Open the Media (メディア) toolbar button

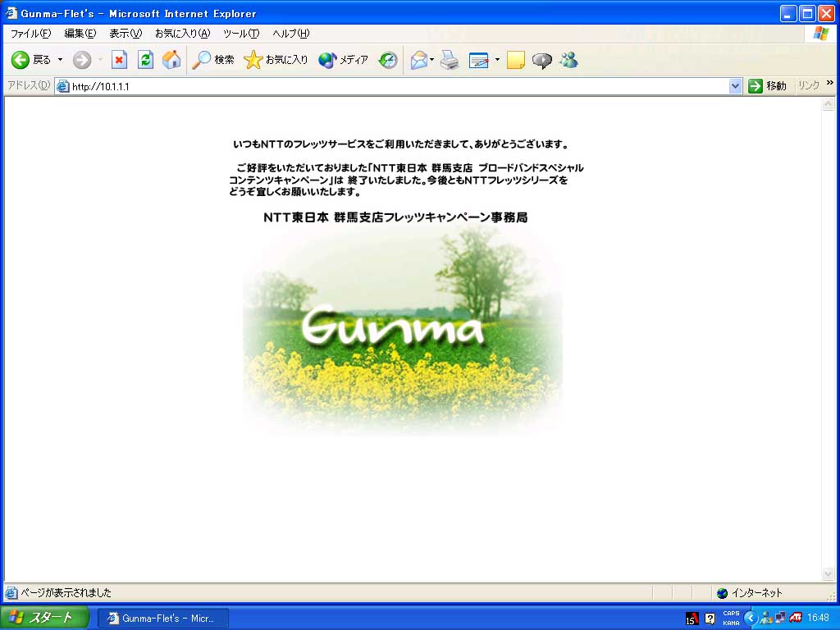click(343, 60)
